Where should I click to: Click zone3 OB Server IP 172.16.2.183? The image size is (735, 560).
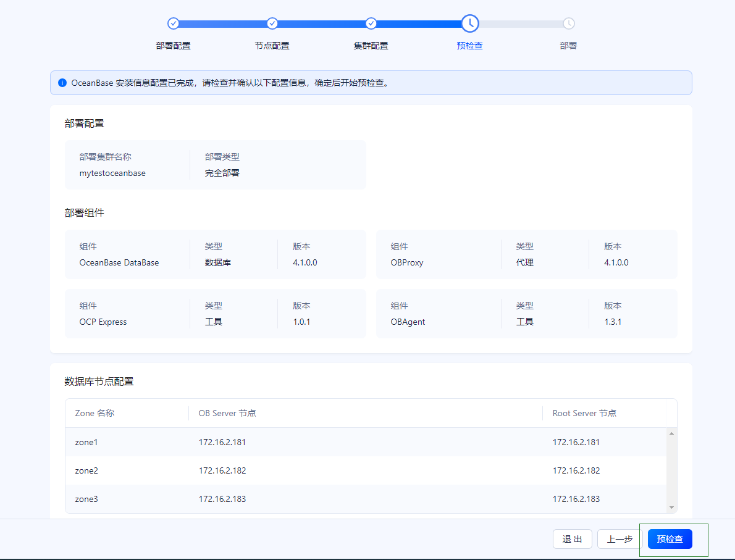(x=222, y=499)
